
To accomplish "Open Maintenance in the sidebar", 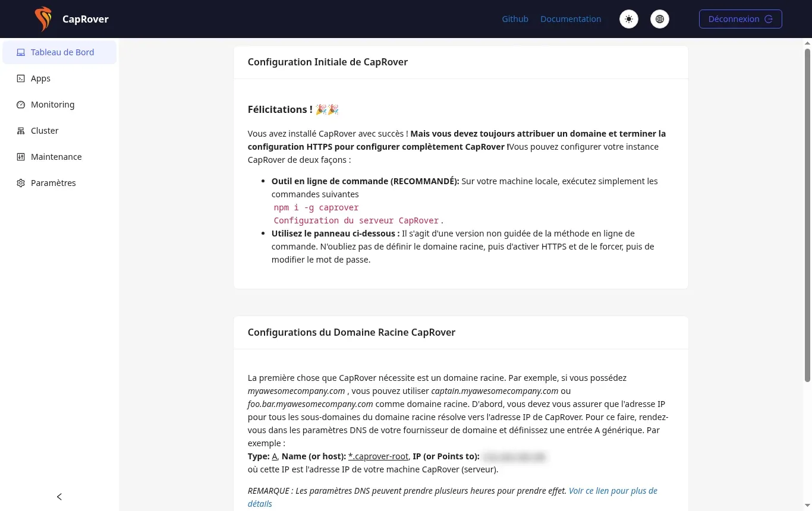I will coord(59,157).
